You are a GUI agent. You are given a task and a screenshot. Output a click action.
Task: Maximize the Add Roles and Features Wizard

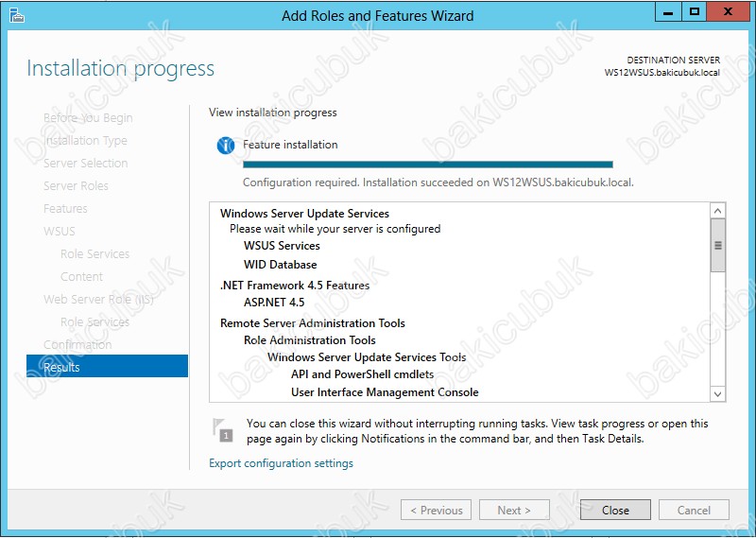pyautogui.click(x=695, y=12)
